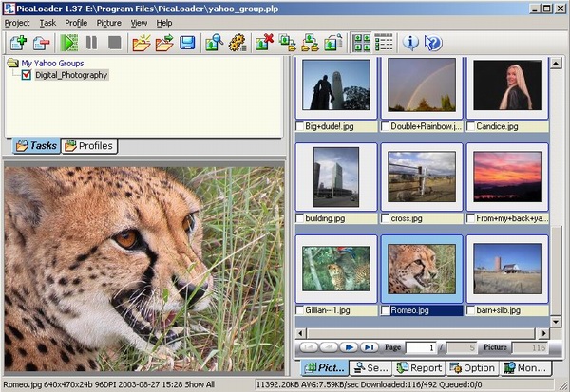The width and height of the screenshot is (570, 392).
Task: Click the export picture icon
Action: (333, 43)
